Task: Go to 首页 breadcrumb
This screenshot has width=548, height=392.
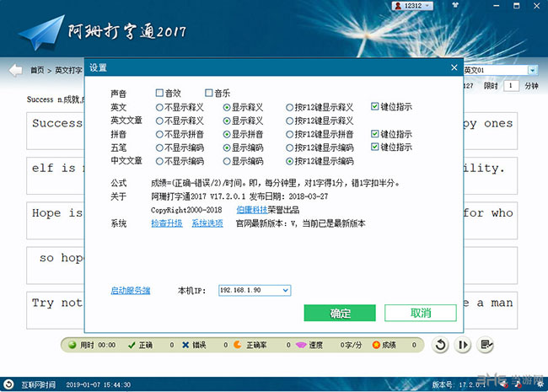Action: [37, 70]
